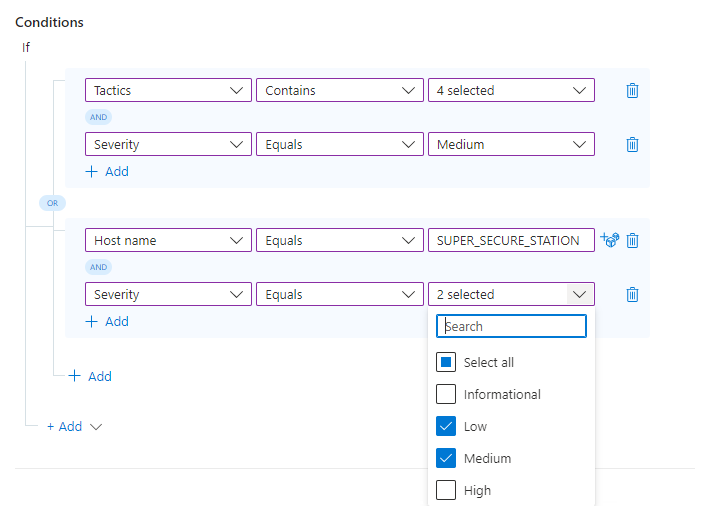Screen dimensions: 710x506
Task: Add condition under Host name group
Action: point(108,322)
